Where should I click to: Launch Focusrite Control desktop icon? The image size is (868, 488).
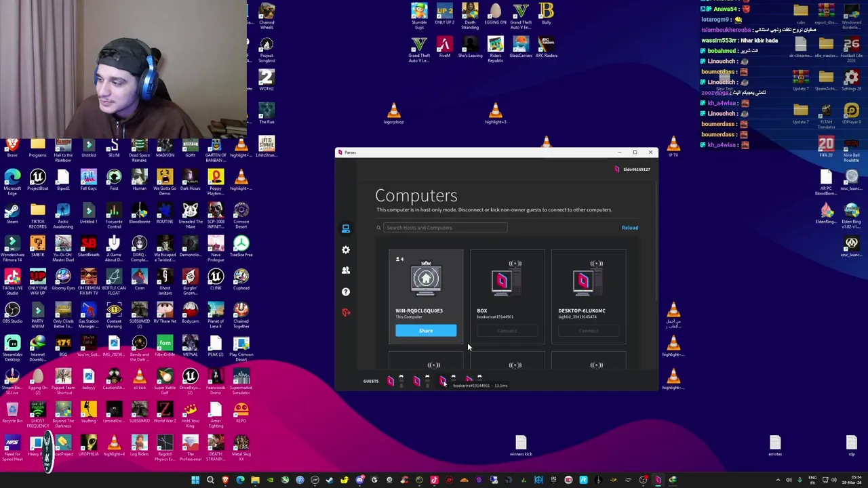click(x=114, y=214)
